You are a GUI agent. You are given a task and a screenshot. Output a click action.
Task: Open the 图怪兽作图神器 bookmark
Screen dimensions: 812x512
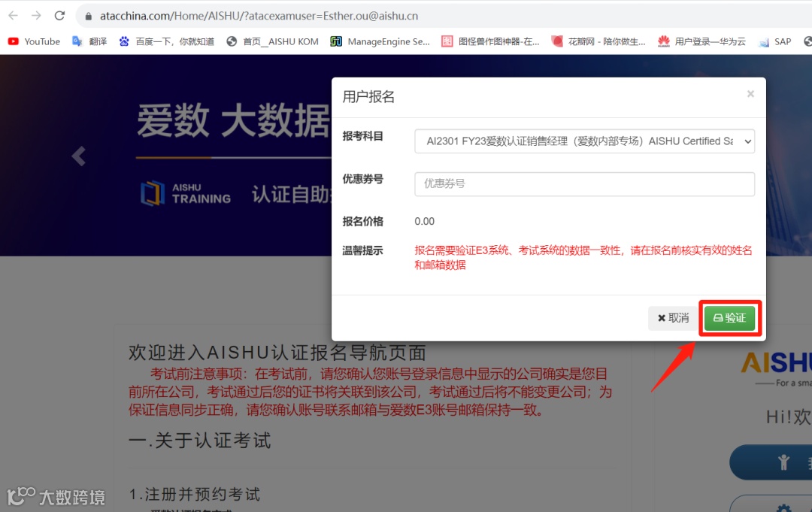pos(490,41)
